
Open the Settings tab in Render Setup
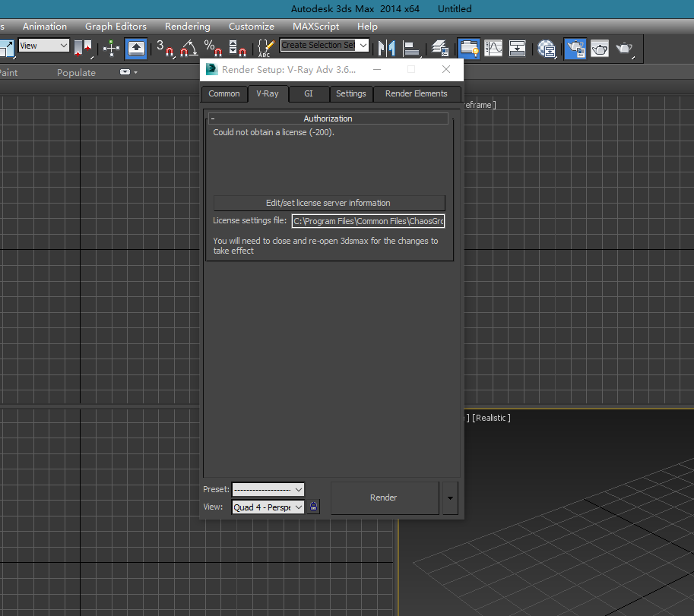351,93
